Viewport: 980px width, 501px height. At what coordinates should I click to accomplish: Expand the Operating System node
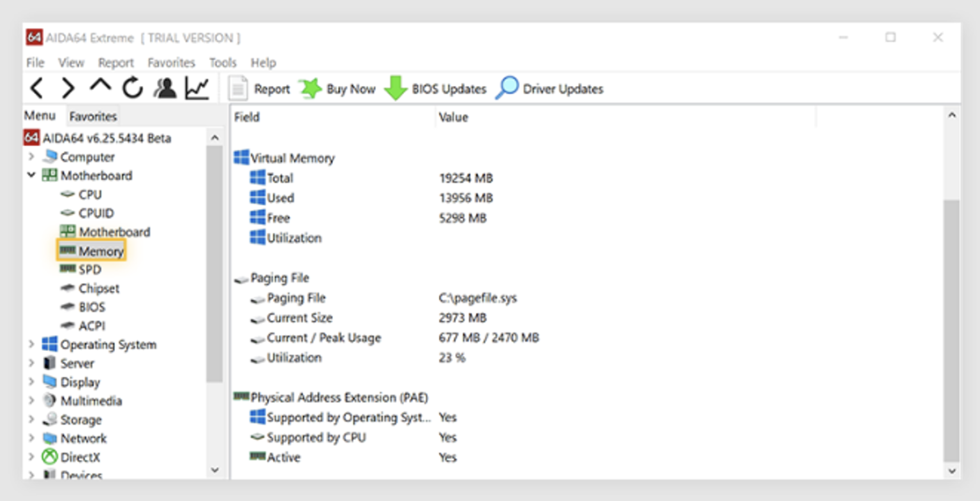coord(31,345)
